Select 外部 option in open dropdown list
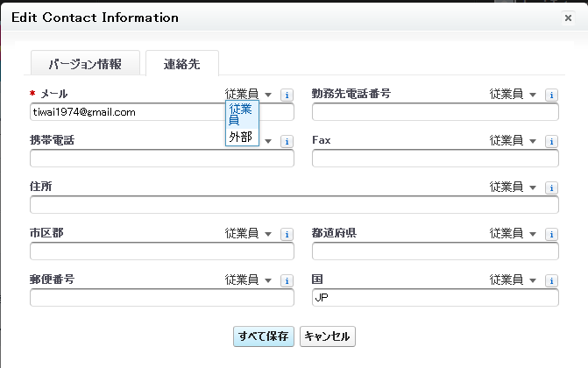588x368 pixels. coord(242,137)
